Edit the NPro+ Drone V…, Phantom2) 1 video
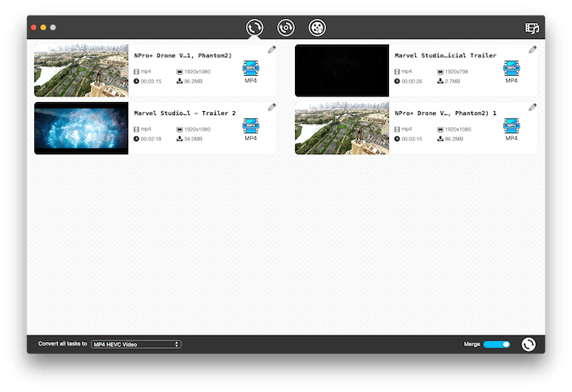This screenshot has height=392, width=572. pyautogui.click(x=533, y=107)
